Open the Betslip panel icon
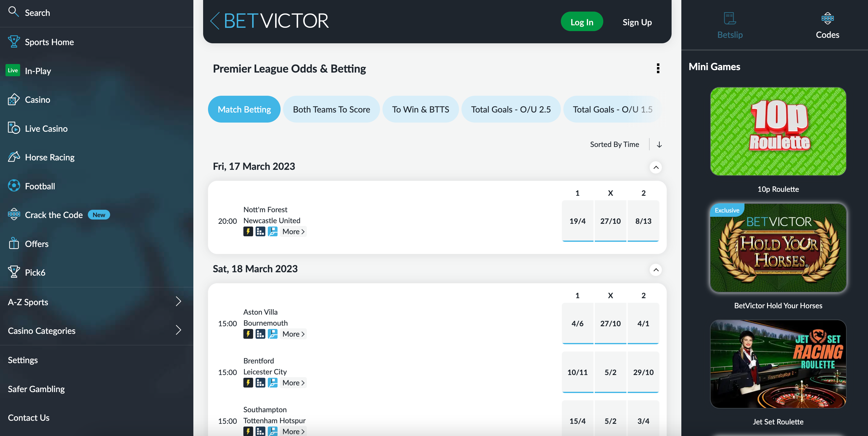Screen dimensions: 868x436 point(730,19)
